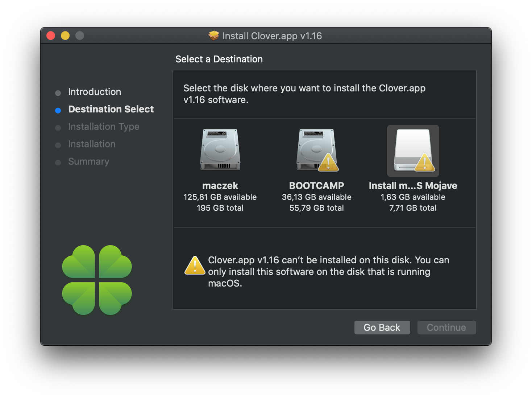532x399 pixels.
Task: Click the warning badge on Mojave installer drive
Action: pyautogui.click(x=425, y=162)
